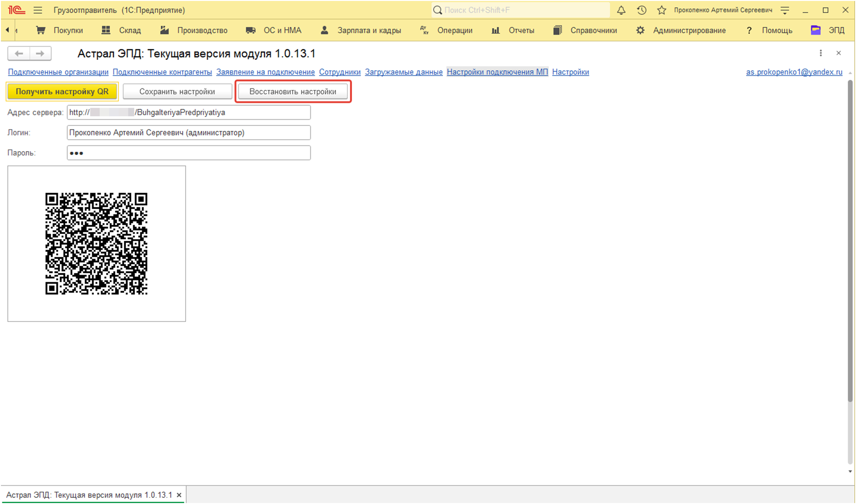Open notifications bell icon
This screenshot has width=856, height=504.
(x=621, y=10)
